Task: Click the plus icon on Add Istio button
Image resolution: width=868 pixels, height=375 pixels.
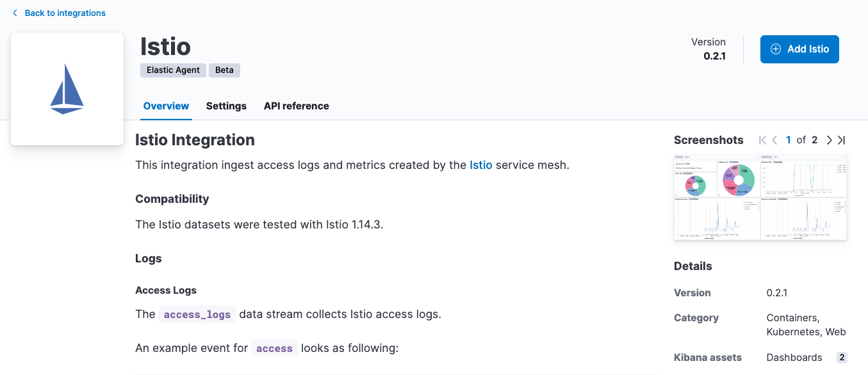Action: 775,49
